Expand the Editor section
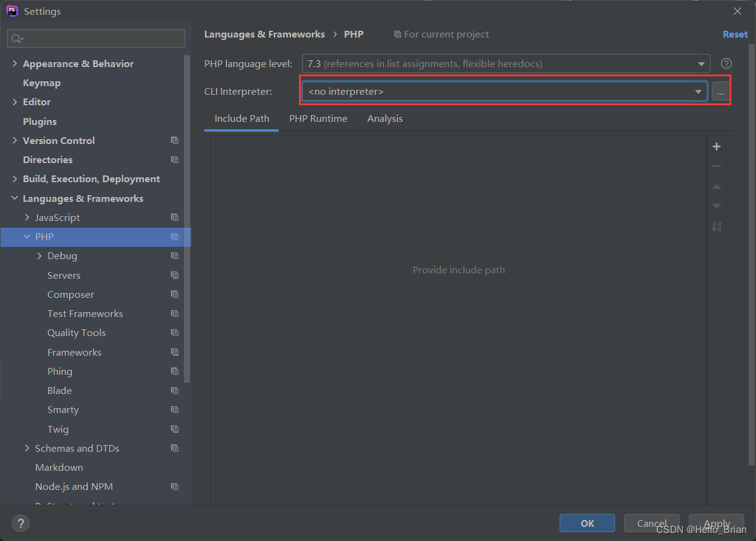Viewport: 756px width, 541px height. click(x=15, y=102)
